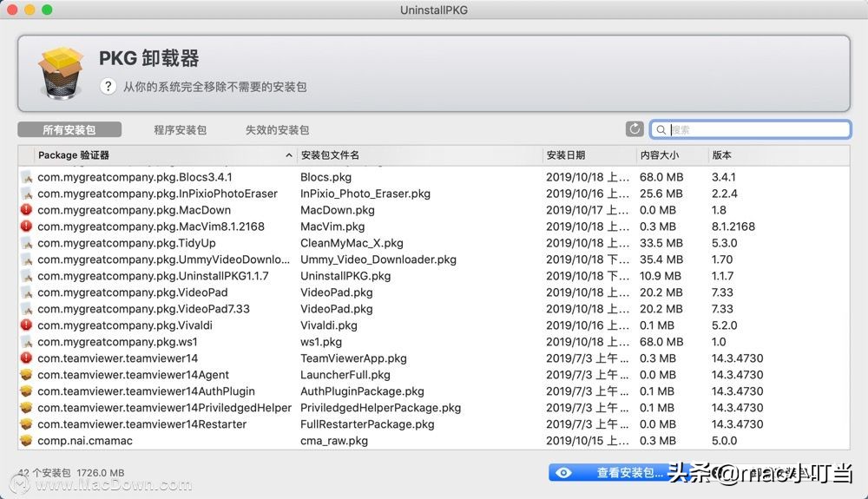Image resolution: width=868 pixels, height=499 pixels.
Task: Click the LauncherFull.pkg file name
Action: tap(345, 375)
